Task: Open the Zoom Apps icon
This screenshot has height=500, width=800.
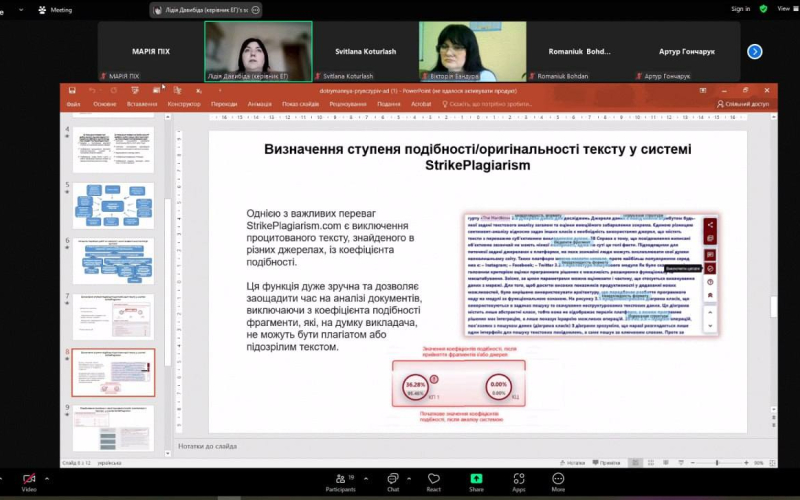Action: pos(519,482)
